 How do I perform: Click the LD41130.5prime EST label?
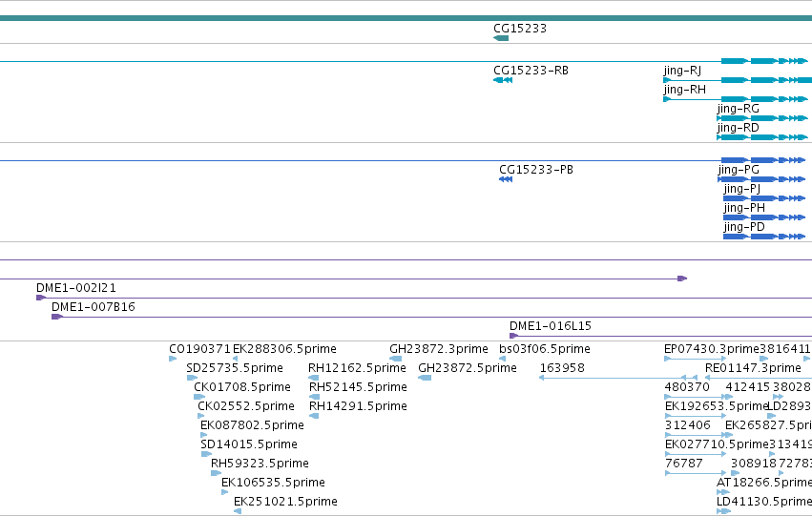764,502
